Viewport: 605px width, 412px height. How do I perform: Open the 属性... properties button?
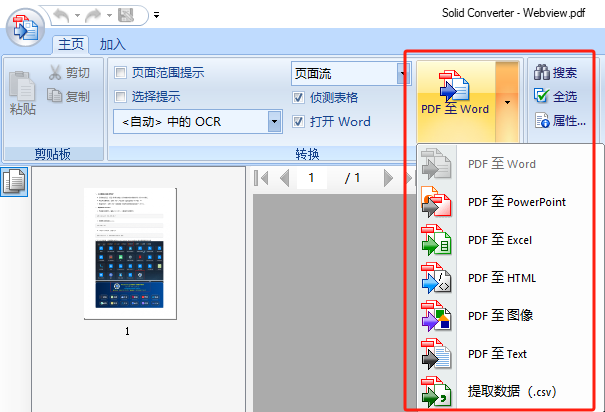pyautogui.click(x=560, y=120)
